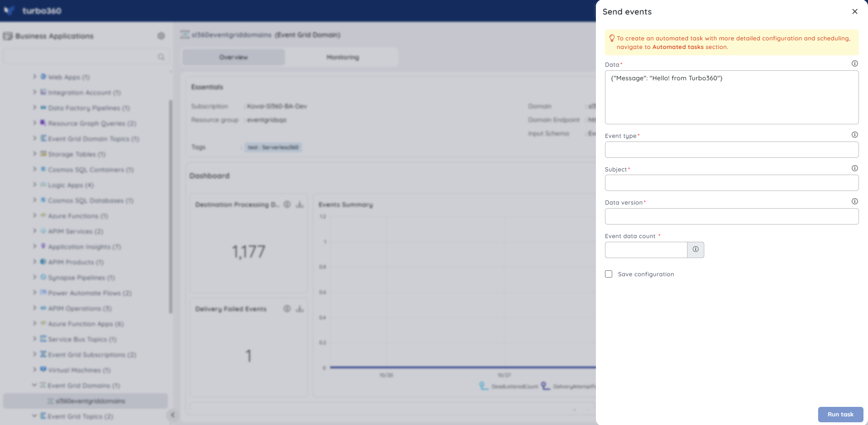Toggle DeadLetteredCount legend in chart
The height and width of the screenshot is (425, 868).
pyautogui.click(x=509, y=386)
